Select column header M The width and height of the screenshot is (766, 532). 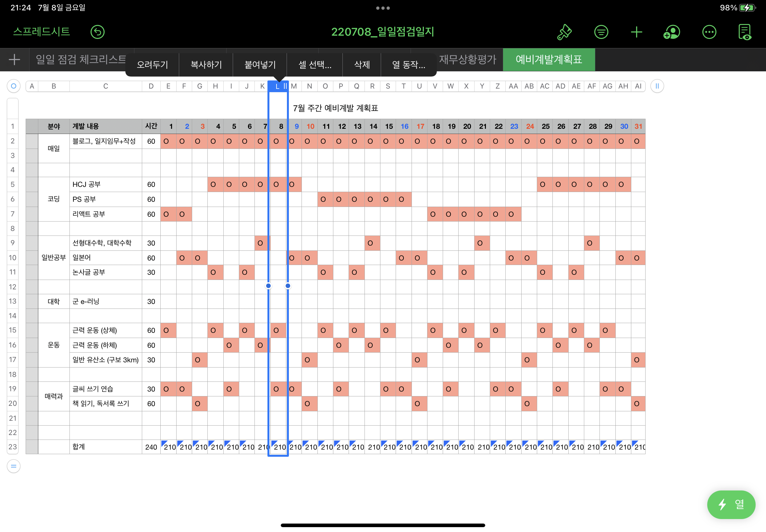pyautogui.click(x=295, y=86)
